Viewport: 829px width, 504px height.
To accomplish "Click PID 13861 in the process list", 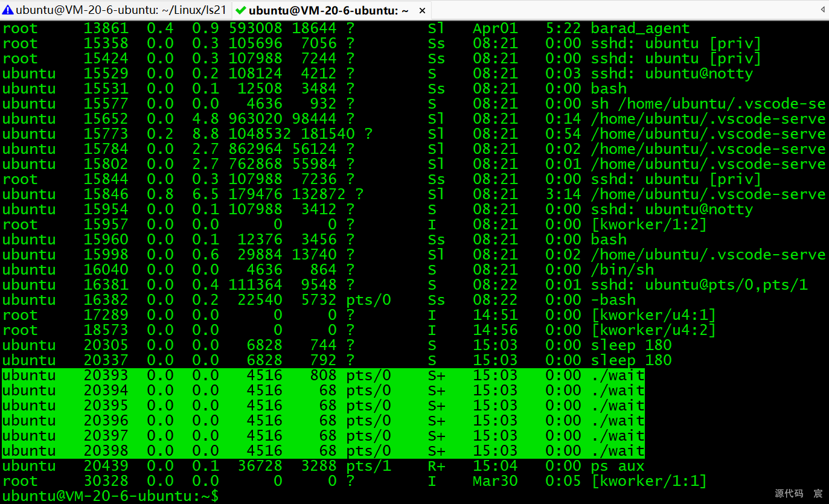I will pyautogui.click(x=106, y=28).
